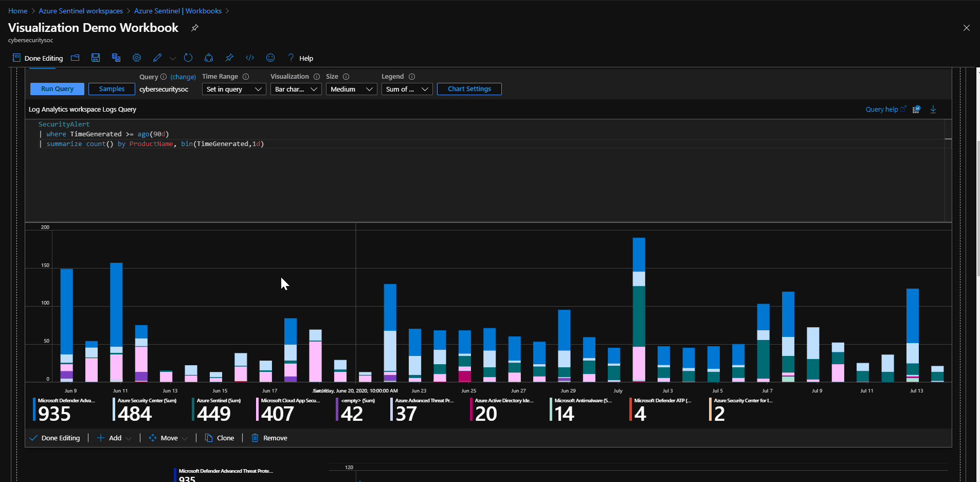980x482 pixels.
Task: Click the download arrow icon beside Query help
Action: tap(933, 109)
